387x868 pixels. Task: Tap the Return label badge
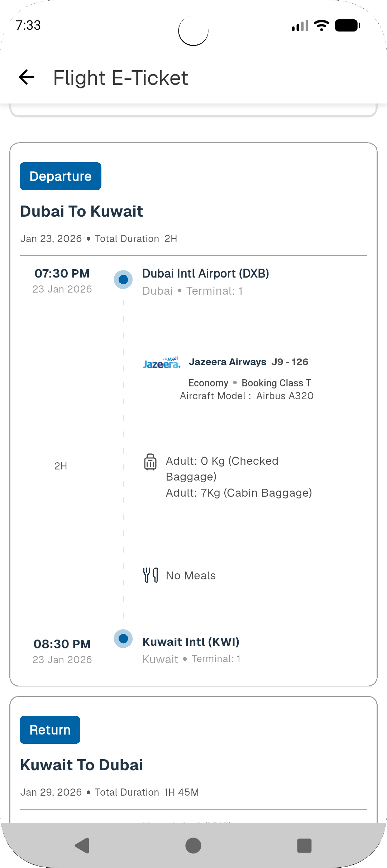(50, 730)
